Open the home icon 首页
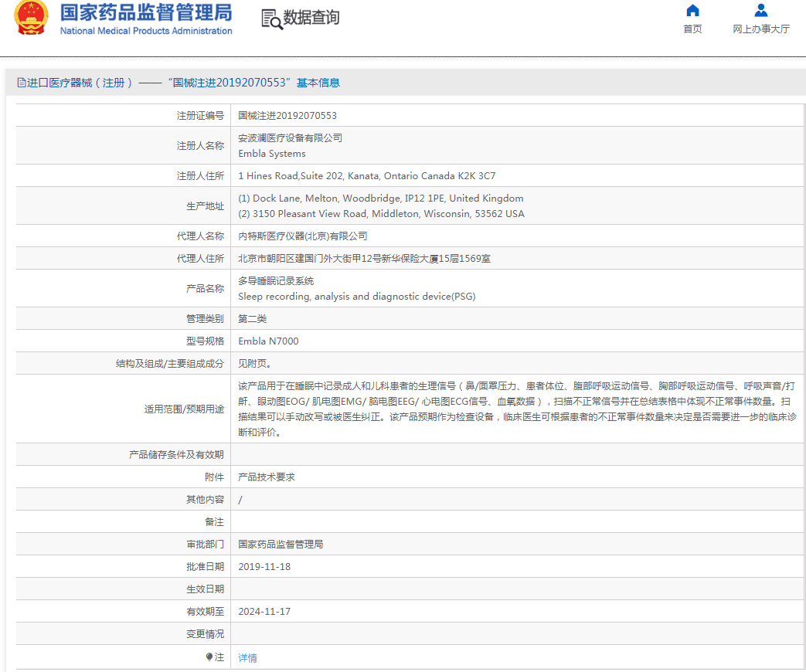Screen dimensions: 806x672 pyautogui.click(x=692, y=11)
